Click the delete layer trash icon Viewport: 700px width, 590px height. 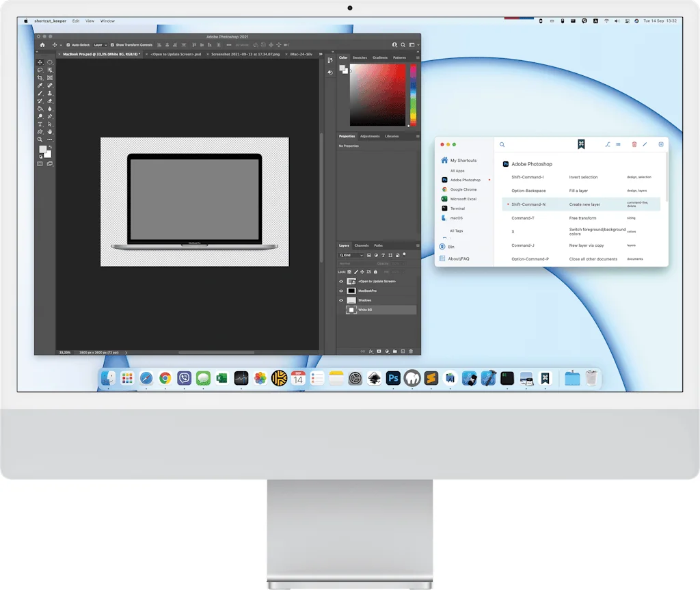(411, 351)
